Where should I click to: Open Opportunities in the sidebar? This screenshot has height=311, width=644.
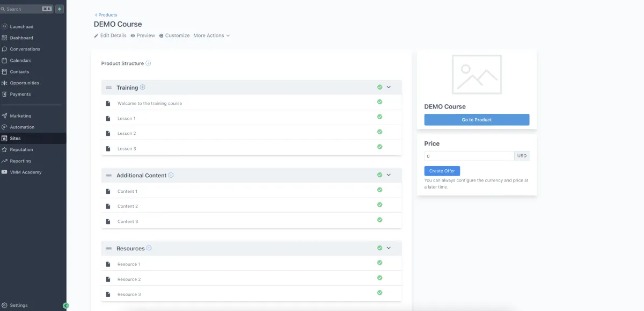click(24, 83)
